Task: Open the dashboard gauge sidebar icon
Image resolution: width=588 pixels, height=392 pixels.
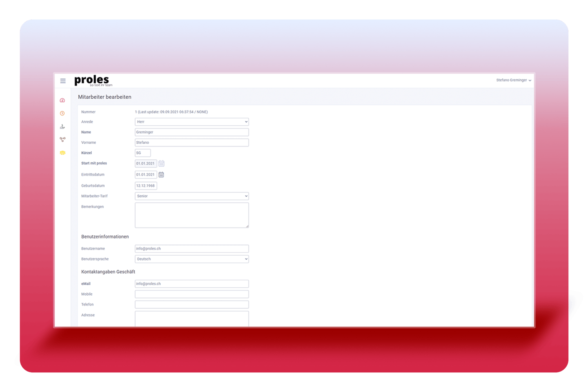Action: 62,100
